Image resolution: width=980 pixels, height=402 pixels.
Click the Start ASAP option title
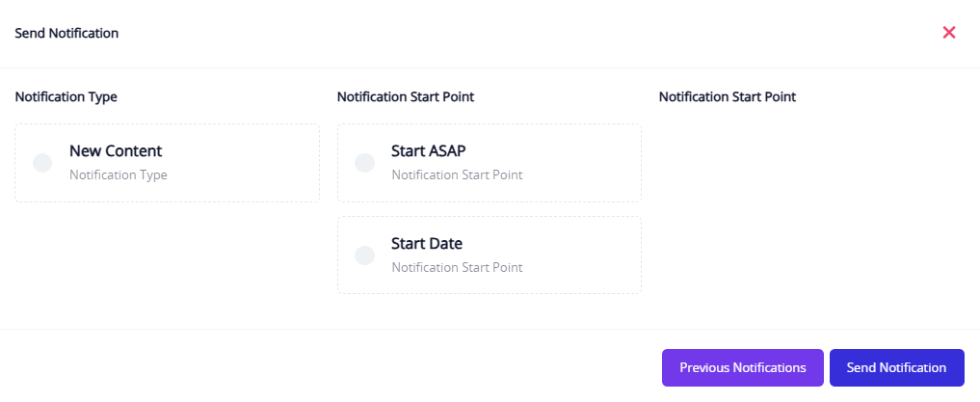click(x=429, y=151)
